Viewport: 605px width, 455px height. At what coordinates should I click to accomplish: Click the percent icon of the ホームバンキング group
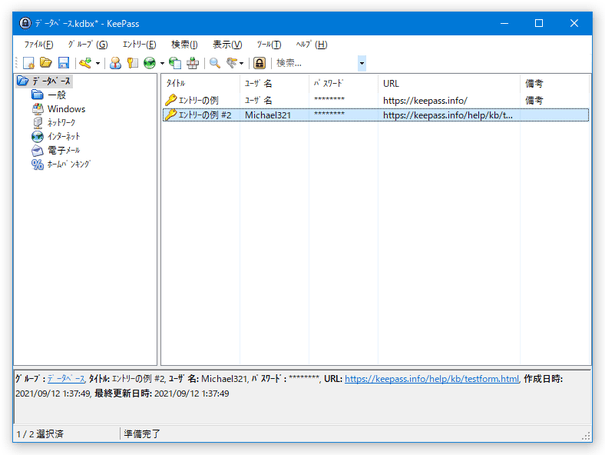coord(37,164)
